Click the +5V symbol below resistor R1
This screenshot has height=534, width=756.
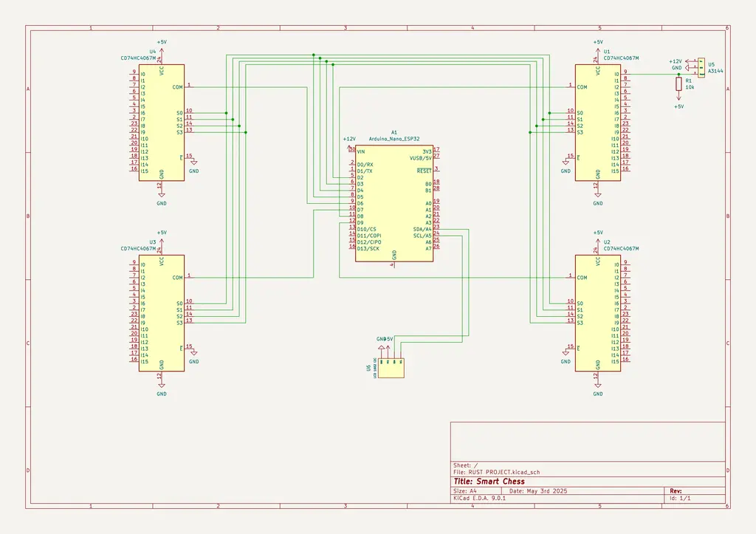[x=678, y=103]
